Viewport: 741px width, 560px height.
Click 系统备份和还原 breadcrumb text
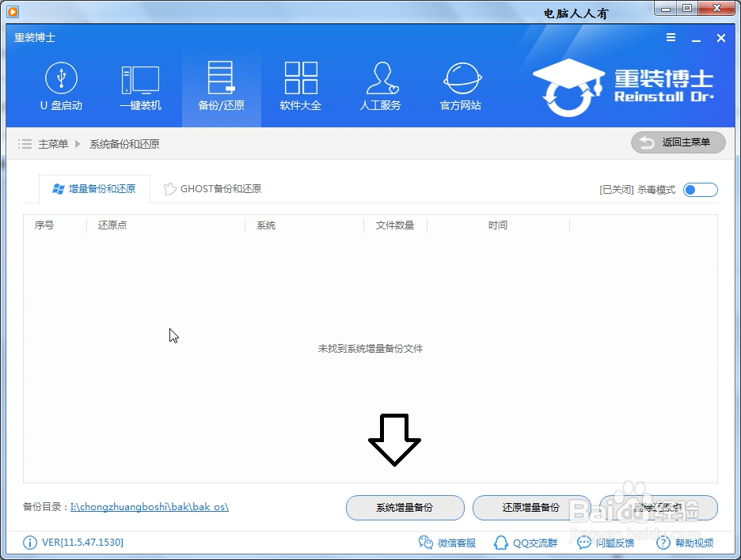point(124,144)
